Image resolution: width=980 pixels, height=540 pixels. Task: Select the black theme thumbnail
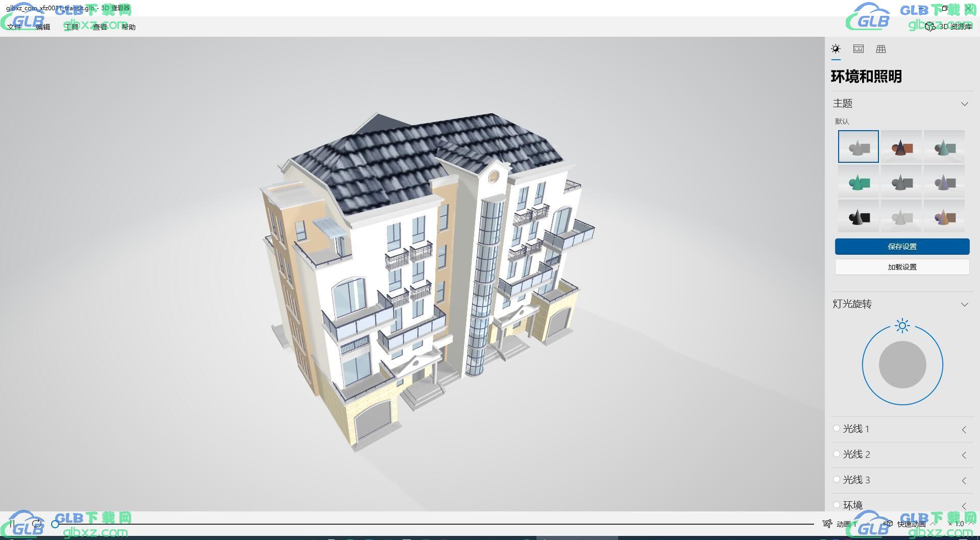tap(859, 216)
